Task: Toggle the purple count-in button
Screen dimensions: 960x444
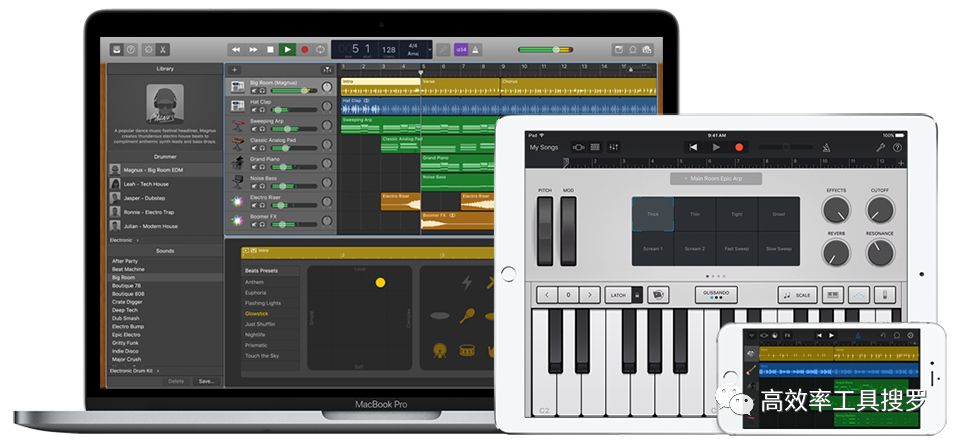Action: point(462,50)
